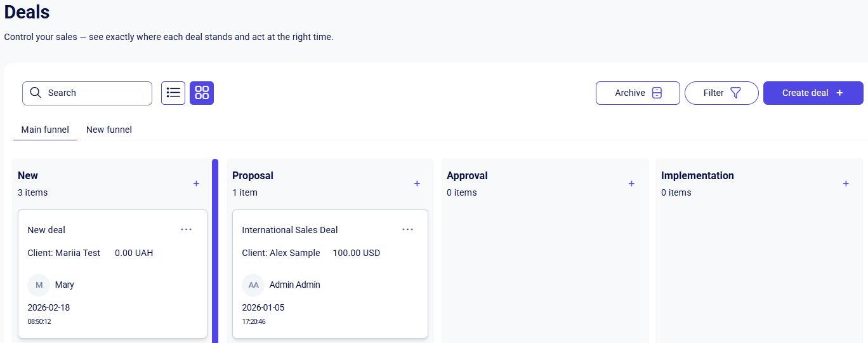
Task: Open New deal card options menu
Action: [186, 229]
